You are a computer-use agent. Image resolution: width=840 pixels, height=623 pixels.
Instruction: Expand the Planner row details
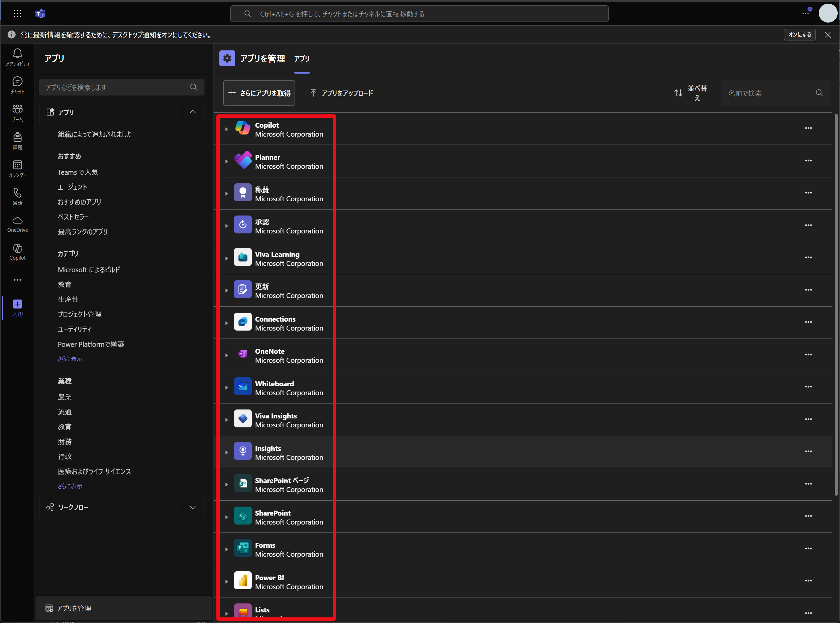(227, 161)
